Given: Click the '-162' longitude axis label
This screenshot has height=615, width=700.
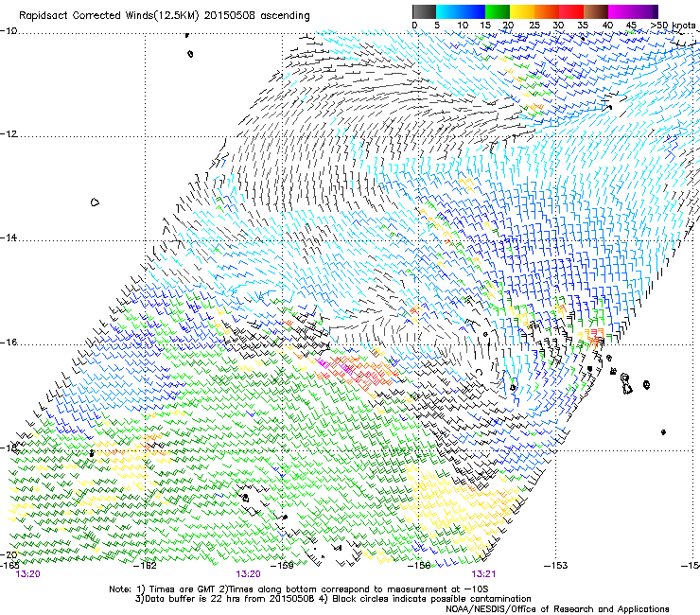Looking at the screenshot, I should pos(146,566).
